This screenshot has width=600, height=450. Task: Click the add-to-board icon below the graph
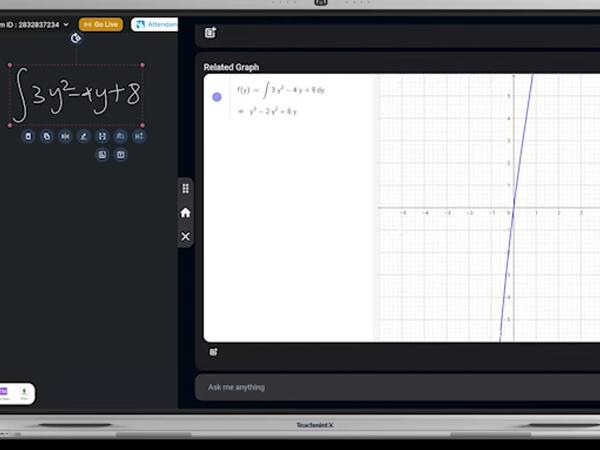[214, 352]
